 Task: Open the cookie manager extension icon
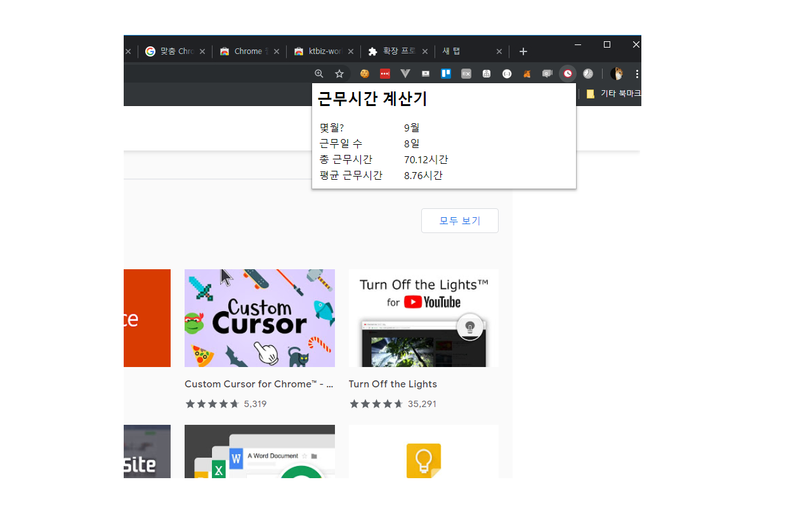[x=365, y=73]
